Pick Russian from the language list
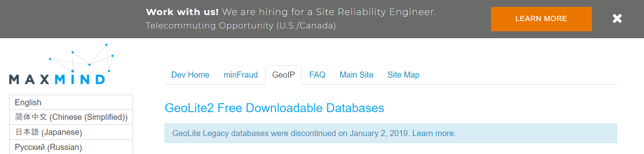The height and width of the screenshot is (154, 644). point(71,147)
